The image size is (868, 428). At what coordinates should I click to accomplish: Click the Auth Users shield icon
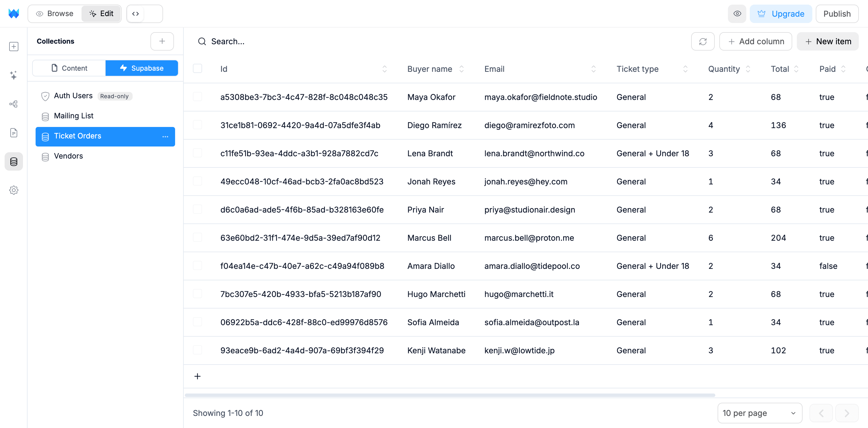pyautogui.click(x=45, y=97)
